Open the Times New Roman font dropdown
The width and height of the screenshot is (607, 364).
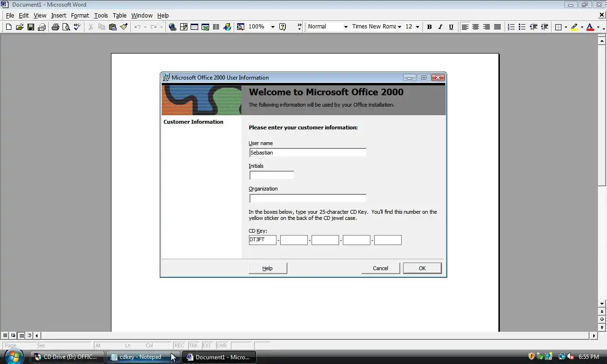(399, 27)
